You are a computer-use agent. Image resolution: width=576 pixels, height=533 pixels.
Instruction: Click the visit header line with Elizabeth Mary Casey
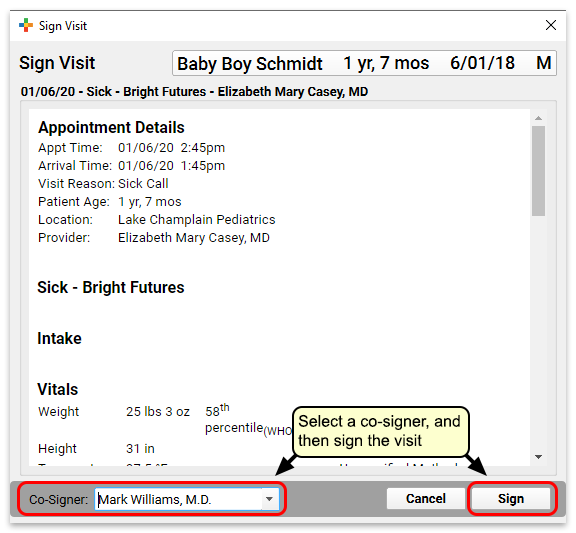coord(194,91)
